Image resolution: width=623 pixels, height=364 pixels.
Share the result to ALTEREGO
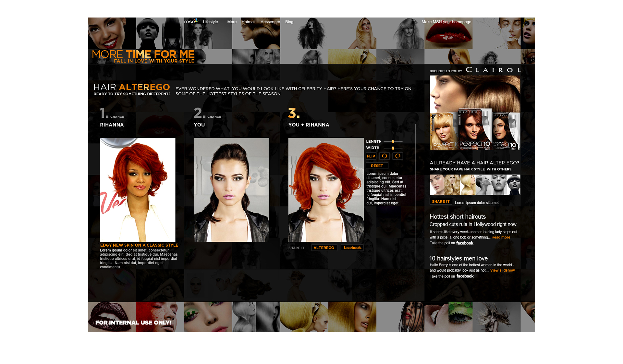pyautogui.click(x=324, y=248)
